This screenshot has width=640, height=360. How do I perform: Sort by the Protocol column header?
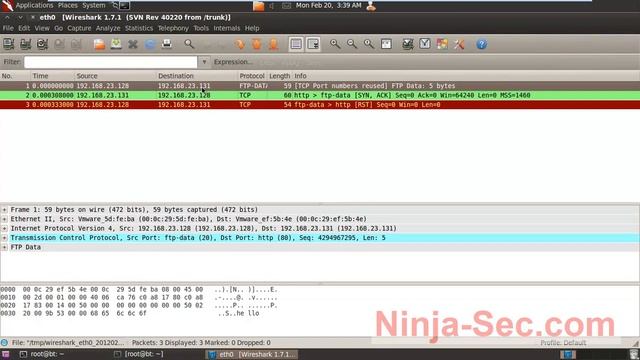[252, 76]
